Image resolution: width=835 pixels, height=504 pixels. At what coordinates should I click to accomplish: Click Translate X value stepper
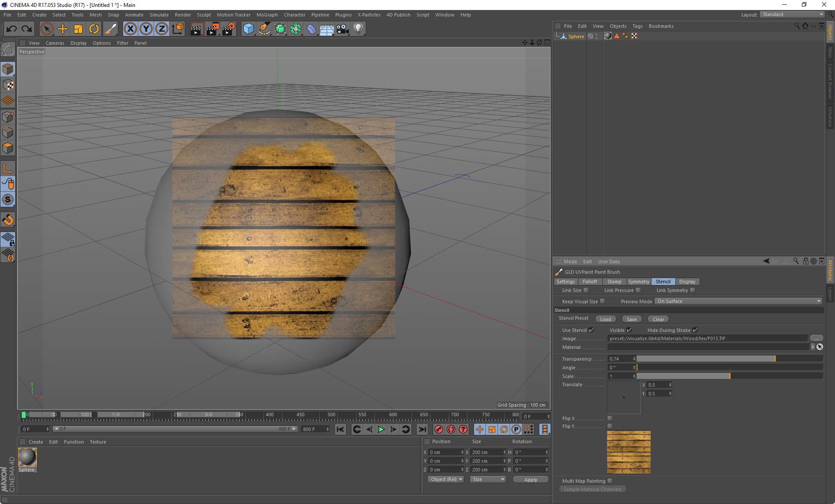pyautogui.click(x=670, y=385)
